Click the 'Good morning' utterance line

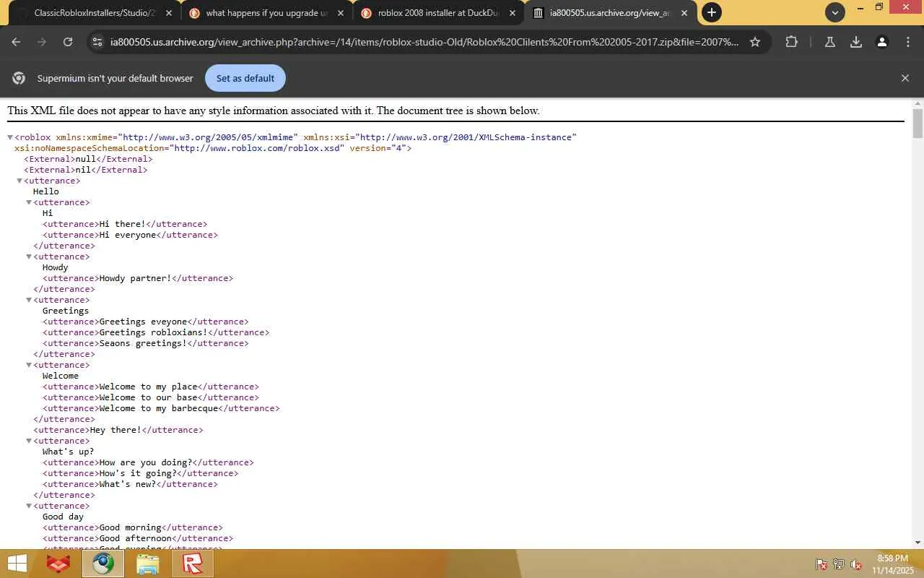point(133,527)
